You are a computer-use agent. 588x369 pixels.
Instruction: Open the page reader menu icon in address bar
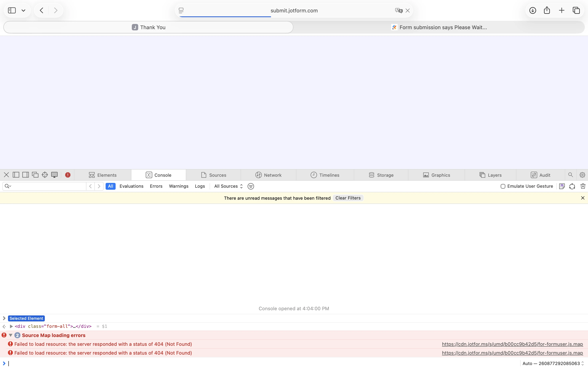(181, 10)
